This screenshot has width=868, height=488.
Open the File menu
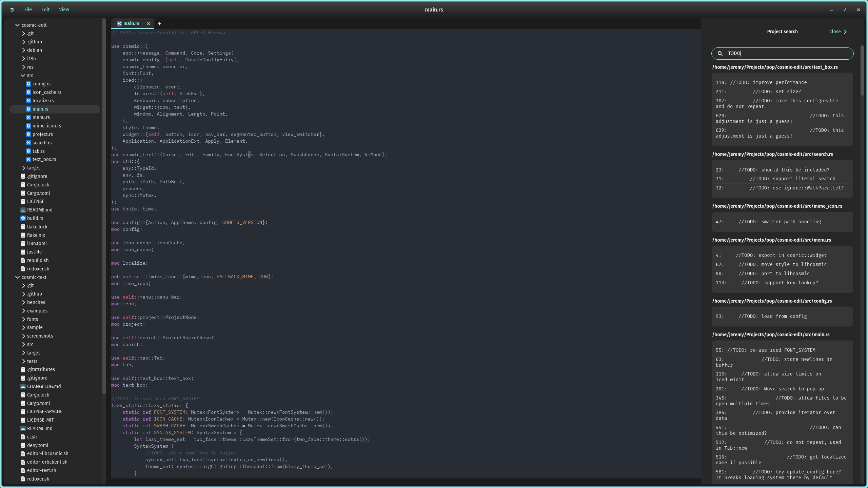[28, 10]
